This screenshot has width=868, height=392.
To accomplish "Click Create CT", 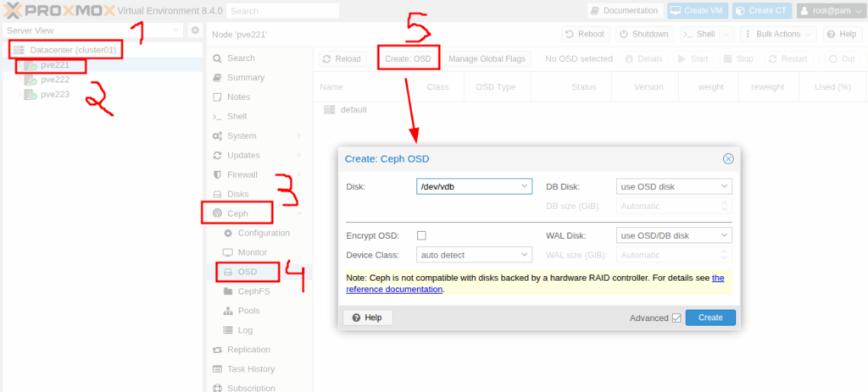I will click(x=762, y=10).
